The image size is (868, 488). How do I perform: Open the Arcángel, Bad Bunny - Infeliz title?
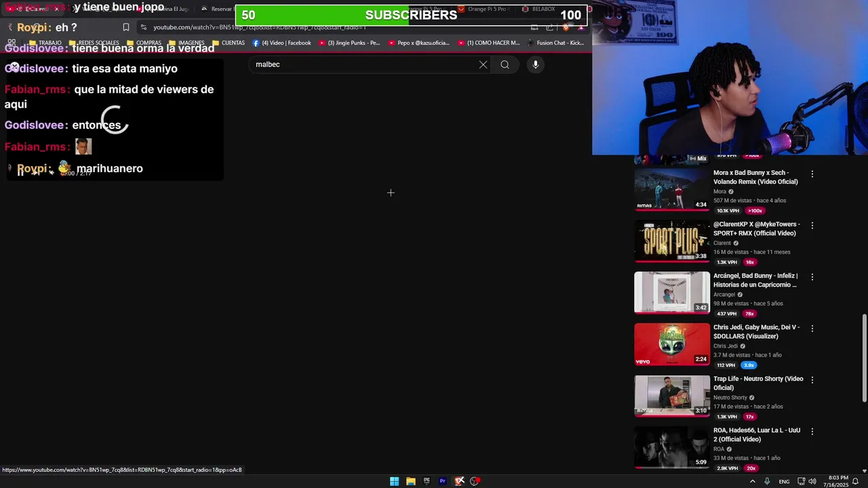755,280
